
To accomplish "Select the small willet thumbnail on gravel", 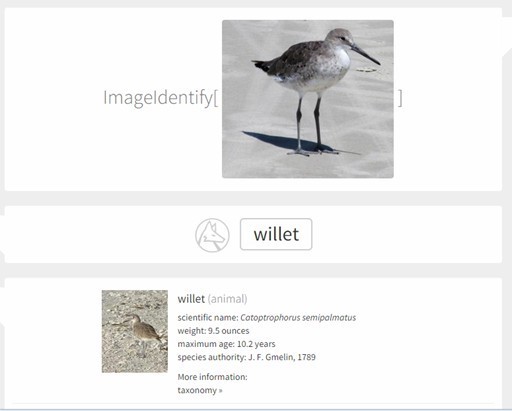I will (x=135, y=331).
